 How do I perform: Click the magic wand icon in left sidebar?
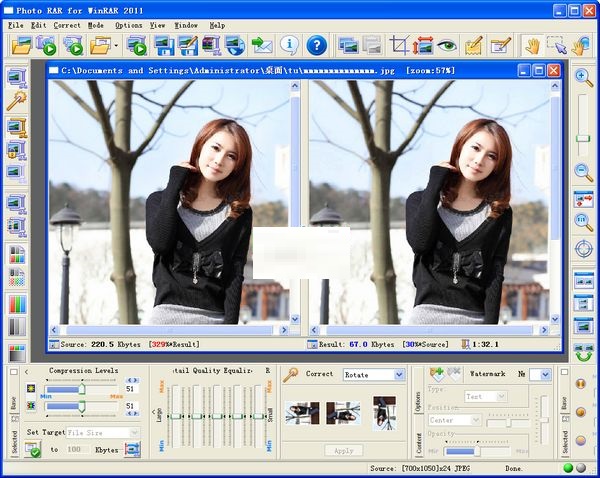point(16,101)
